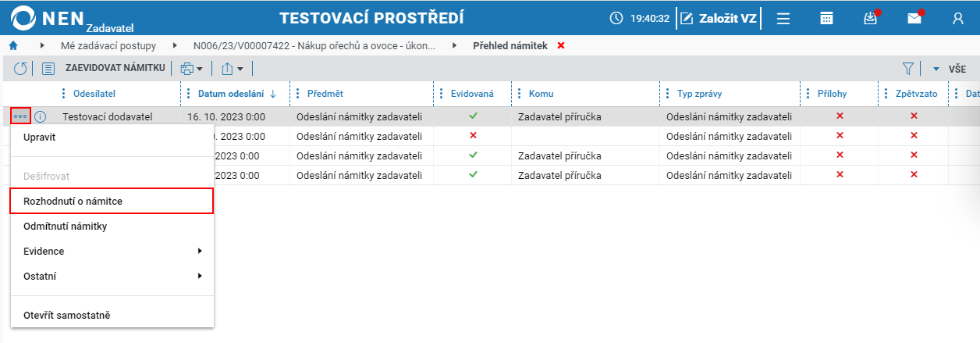980x343 pixels.
Task: Open the download inbox icon in header
Action: click(871, 18)
